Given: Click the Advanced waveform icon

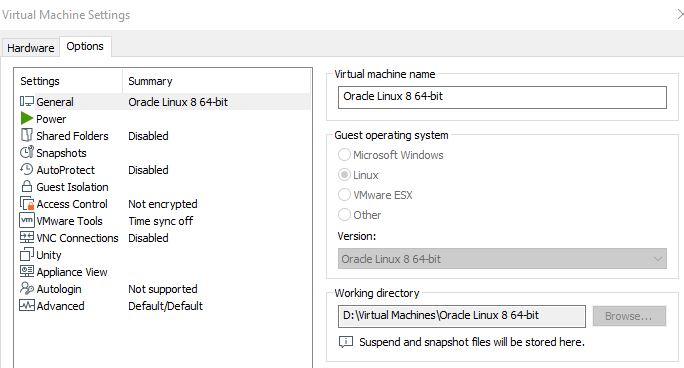Looking at the screenshot, I should click(x=27, y=305).
